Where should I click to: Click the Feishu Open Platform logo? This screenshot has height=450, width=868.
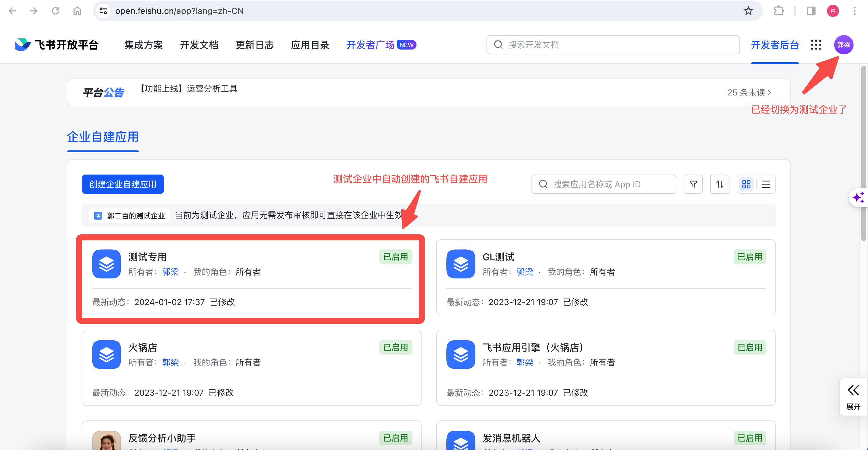57,44
